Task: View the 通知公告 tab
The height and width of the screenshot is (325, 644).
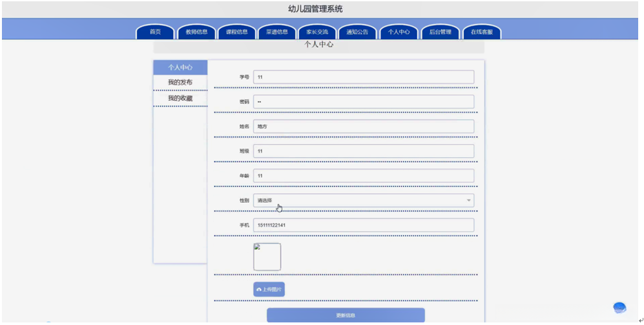Action: click(x=357, y=32)
